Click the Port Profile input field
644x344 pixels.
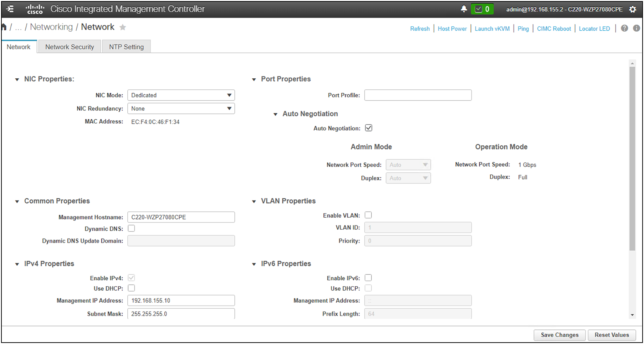418,95
